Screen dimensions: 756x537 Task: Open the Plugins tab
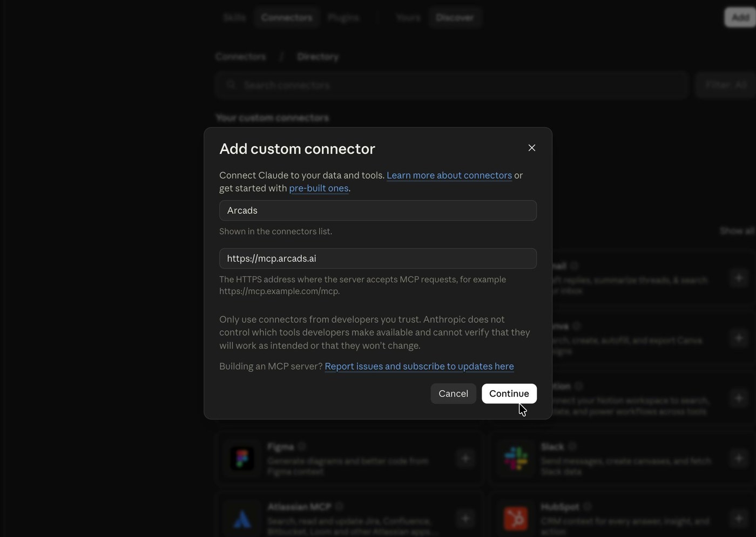[x=343, y=17]
